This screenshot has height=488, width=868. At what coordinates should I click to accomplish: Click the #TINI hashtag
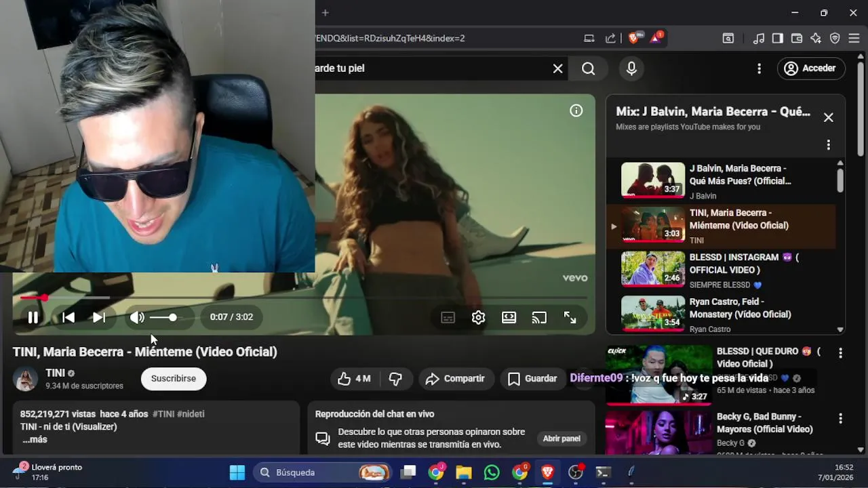coord(163,414)
